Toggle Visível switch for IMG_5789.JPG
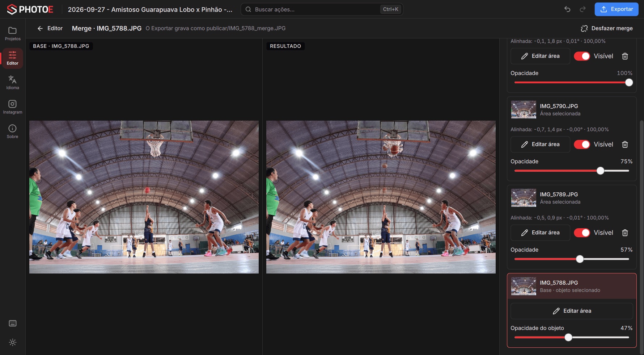Viewport: 644px width, 355px height. (582, 233)
